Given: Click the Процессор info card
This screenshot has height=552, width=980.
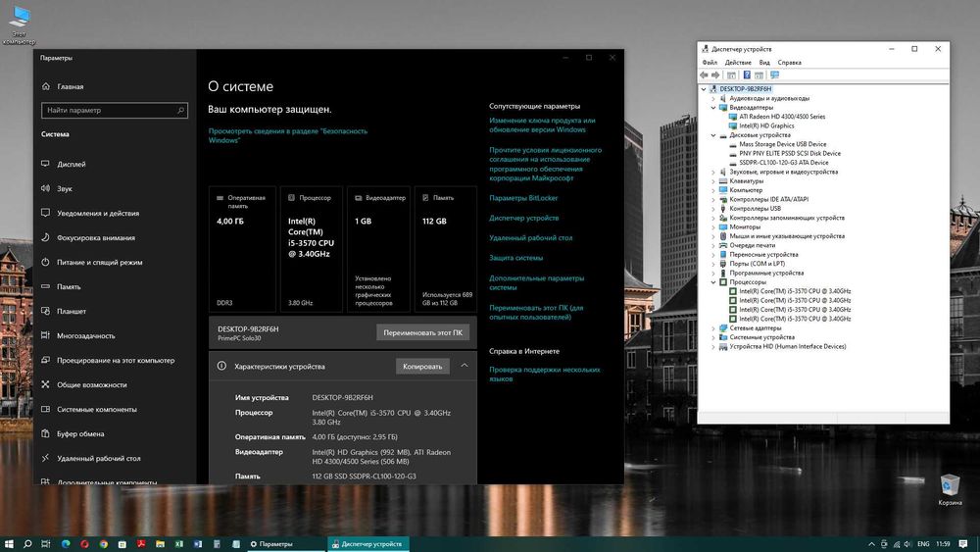Looking at the screenshot, I should 312,249.
